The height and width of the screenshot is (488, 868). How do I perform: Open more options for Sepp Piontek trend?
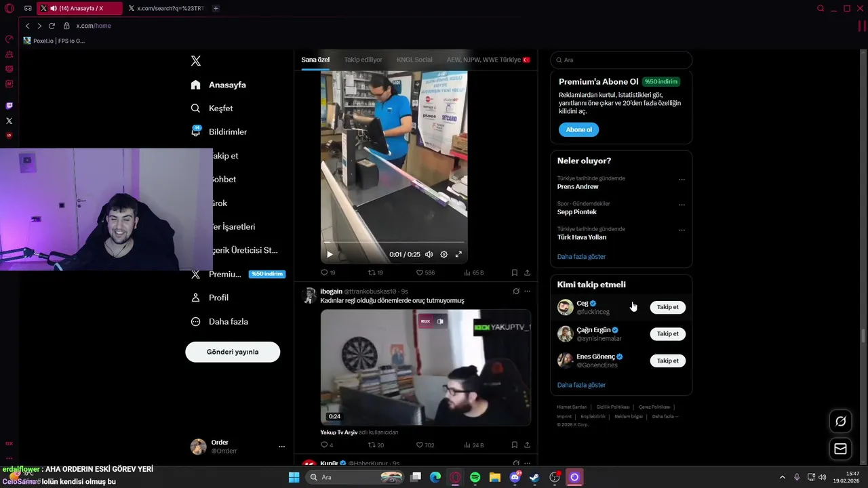(x=682, y=205)
